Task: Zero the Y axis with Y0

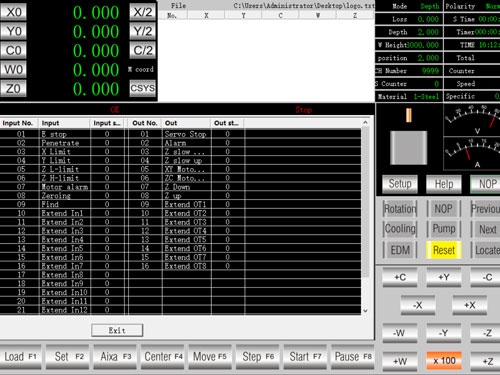Action: [13, 31]
